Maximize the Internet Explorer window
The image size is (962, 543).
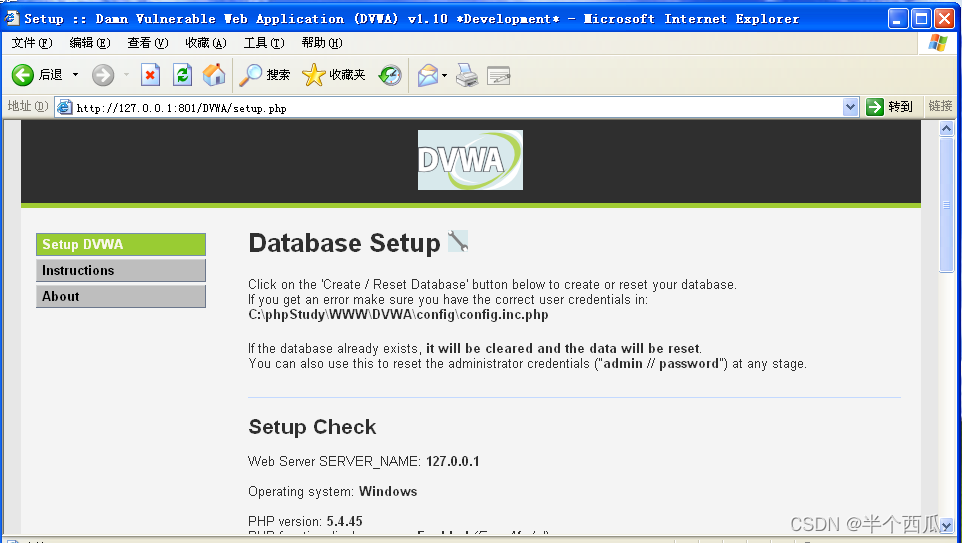[921, 19]
